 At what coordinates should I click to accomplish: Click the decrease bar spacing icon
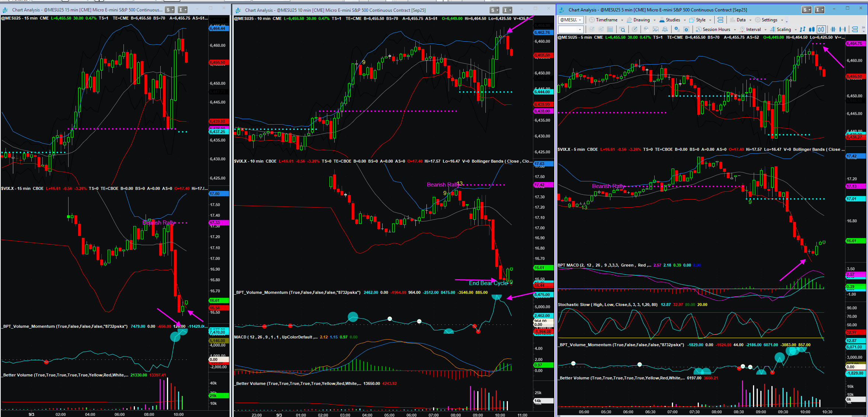tap(833, 29)
